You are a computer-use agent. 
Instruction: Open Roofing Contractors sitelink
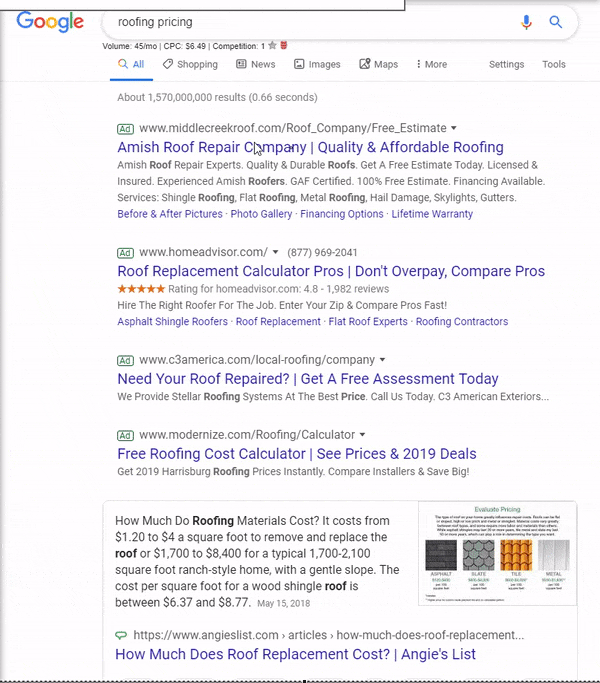[x=462, y=321]
